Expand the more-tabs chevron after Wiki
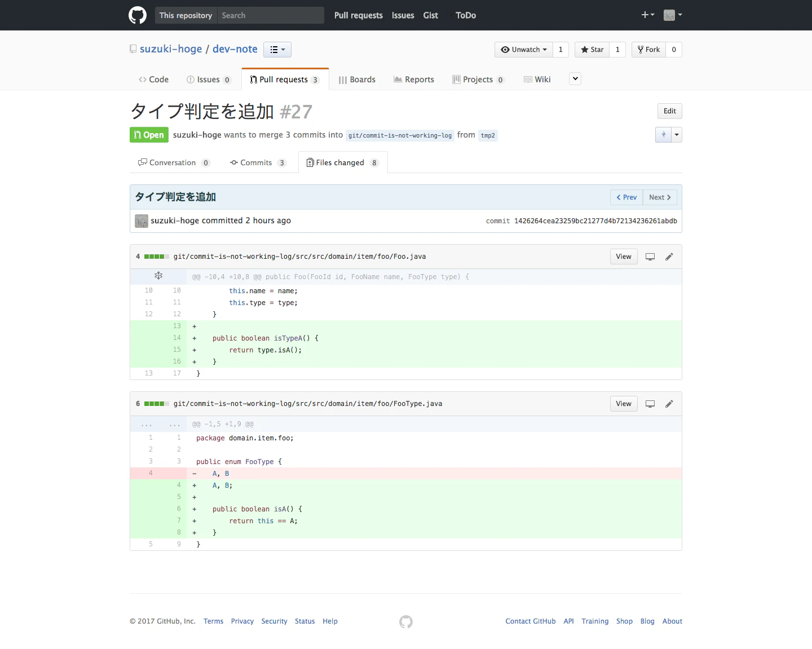 (x=575, y=79)
